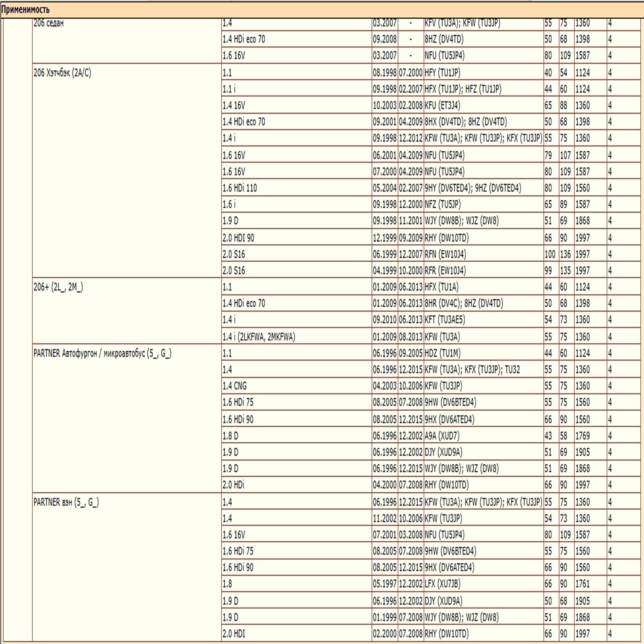The image size is (644, 644).
Task: Click the 1.4 i (2LKFWA, 2MKFWA) cell
Action: pos(258,336)
